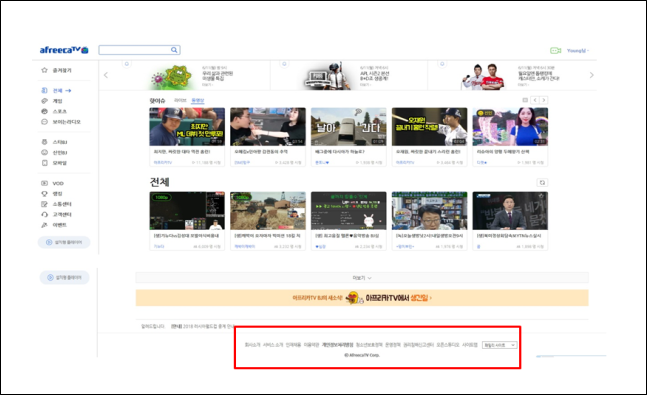The height and width of the screenshot is (395, 647).
Task: Click next arrow in 핫이슈 section
Action: (x=544, y=100)
